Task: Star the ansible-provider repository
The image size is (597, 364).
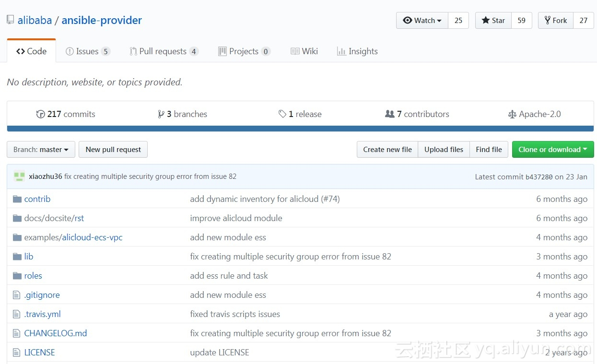Action: click(x=493, y=20)
